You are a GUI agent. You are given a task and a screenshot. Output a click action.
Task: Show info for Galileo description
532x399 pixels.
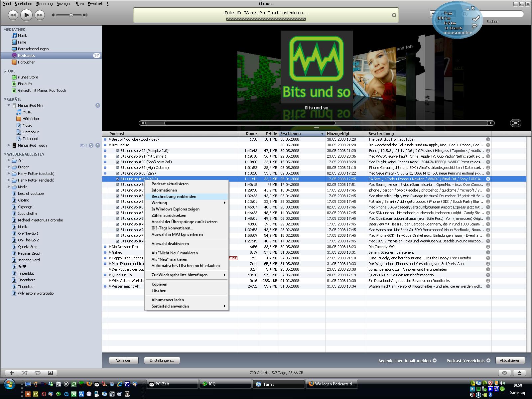(488, 252)
